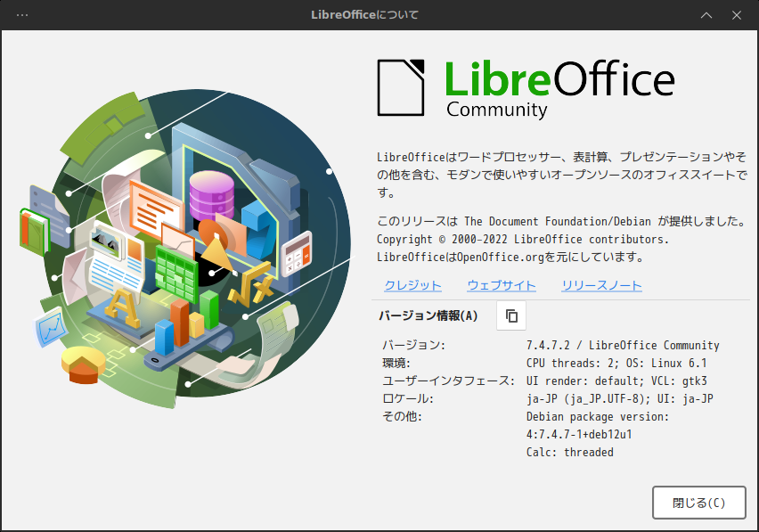Open the クレジット link
This screenshot has height=532, width=759.
click(412, 285)
